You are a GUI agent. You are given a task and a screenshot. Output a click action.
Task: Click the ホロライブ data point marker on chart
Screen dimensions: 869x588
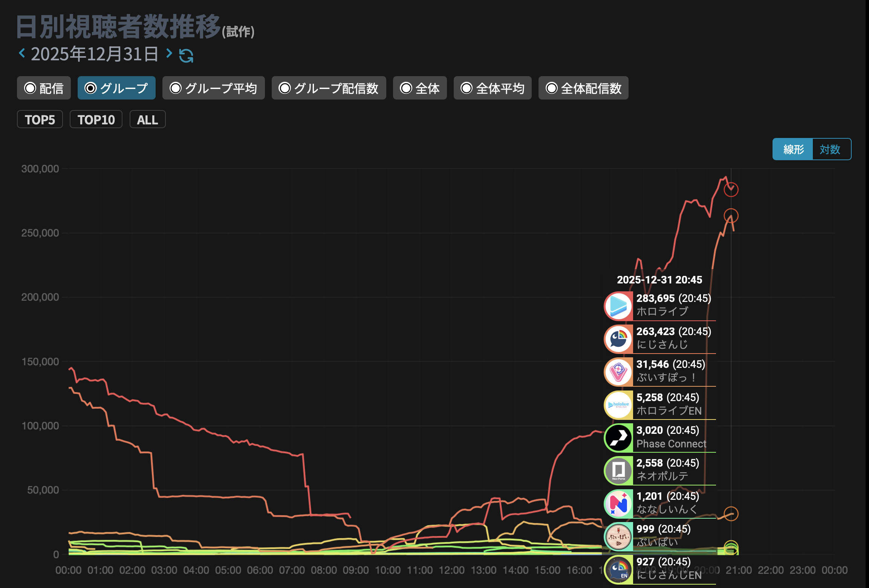(731, 190)
